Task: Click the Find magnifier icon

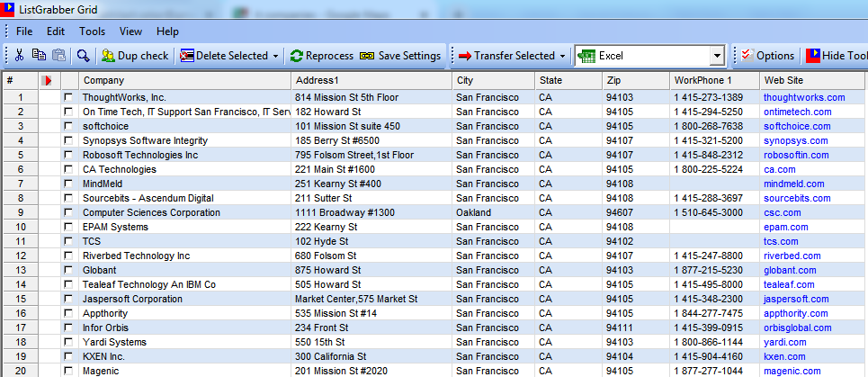Action: pos(84,56)
